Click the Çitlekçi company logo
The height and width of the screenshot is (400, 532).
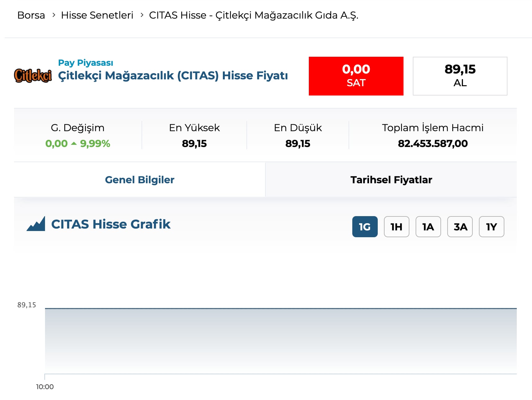coord(33,76)
